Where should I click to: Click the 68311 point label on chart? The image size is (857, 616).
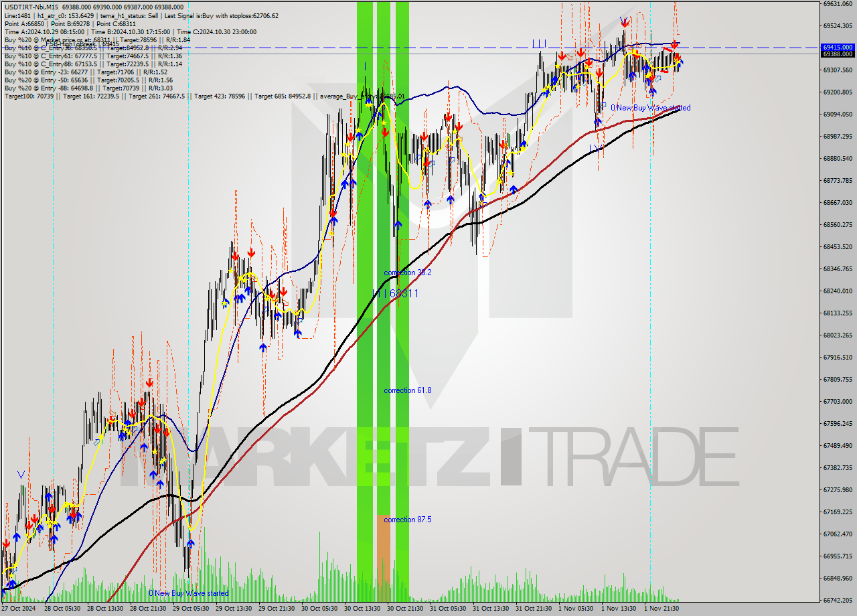click(x=404, y=293)
